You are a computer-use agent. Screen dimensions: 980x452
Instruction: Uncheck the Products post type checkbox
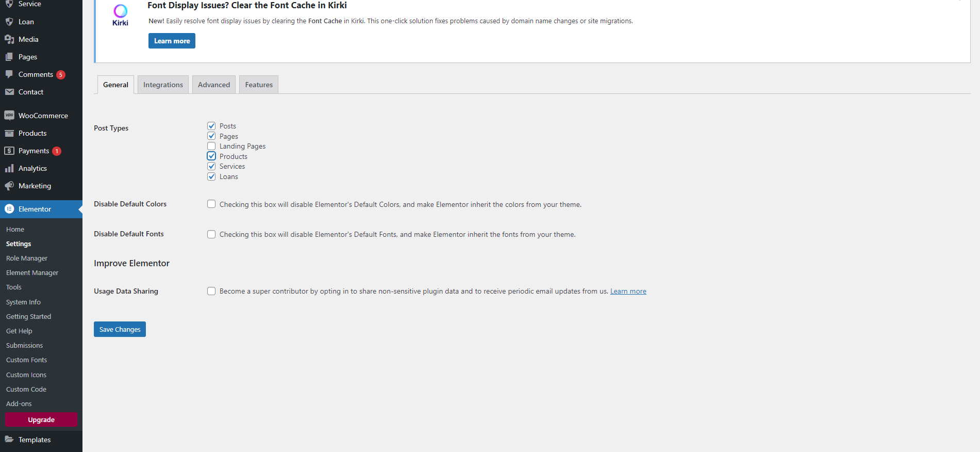(x=211, y=156)
